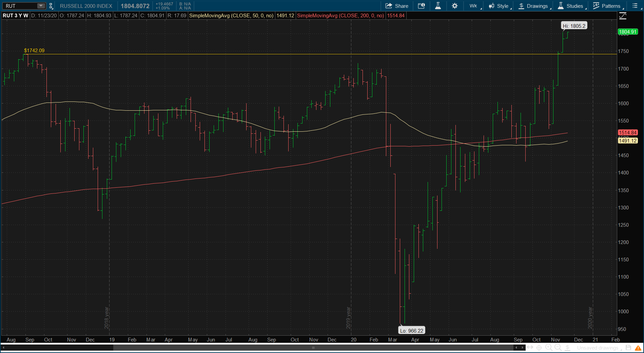Open the Patterns menu
The image size is (644, 353).
(x=608, y=6)
